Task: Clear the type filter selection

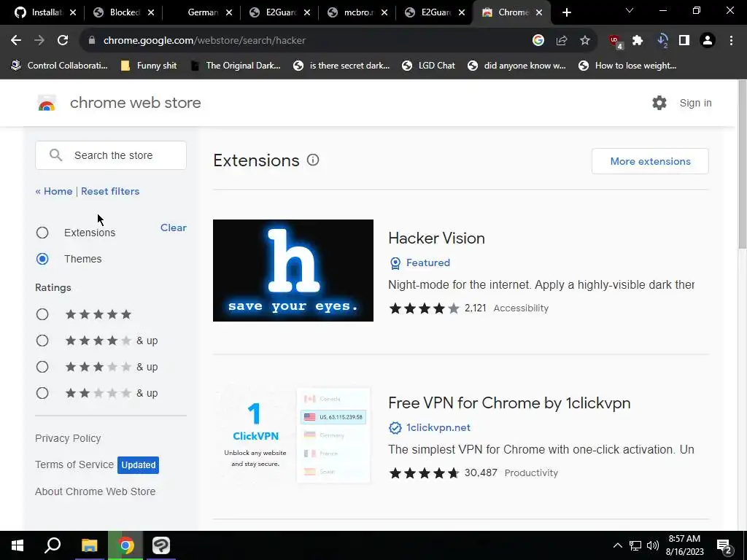Action: pos(174,227)
